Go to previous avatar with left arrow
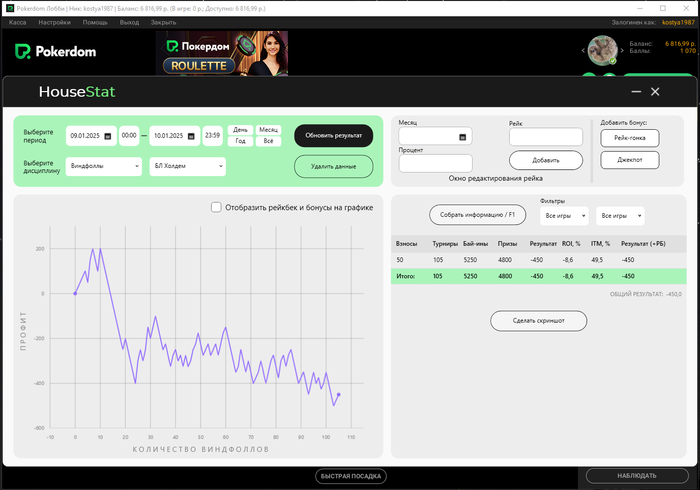Screen dimensions: 700x490 583,50
